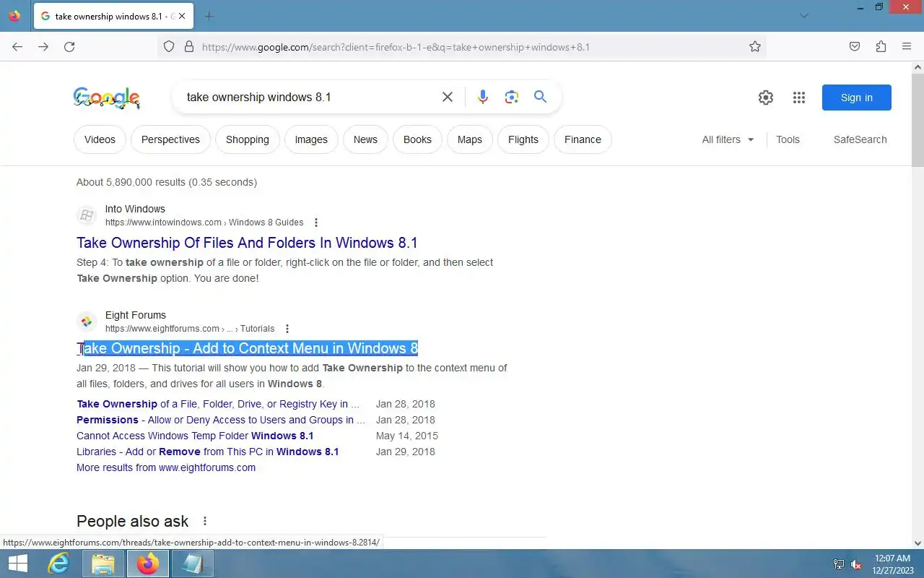Select the Shopping filter tab
Image resolution: width=924 pixels, height=578 pixels.
(x=247, y=139)
